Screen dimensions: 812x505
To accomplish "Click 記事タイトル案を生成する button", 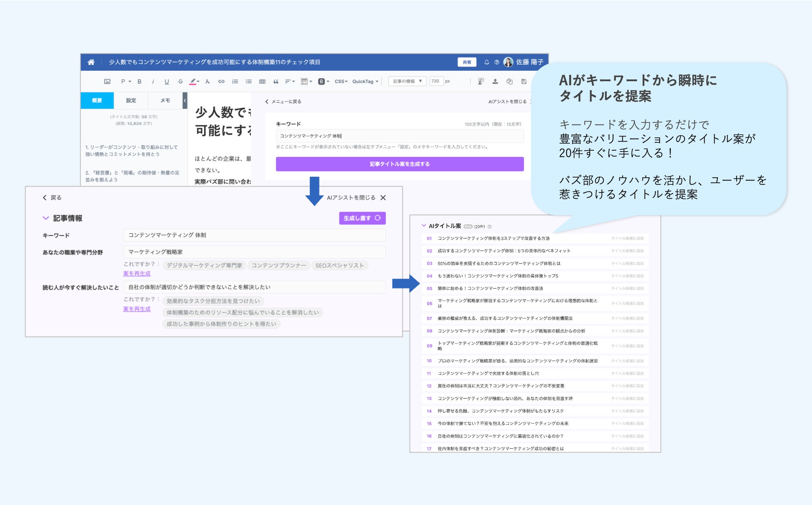I will click(399, 164).
